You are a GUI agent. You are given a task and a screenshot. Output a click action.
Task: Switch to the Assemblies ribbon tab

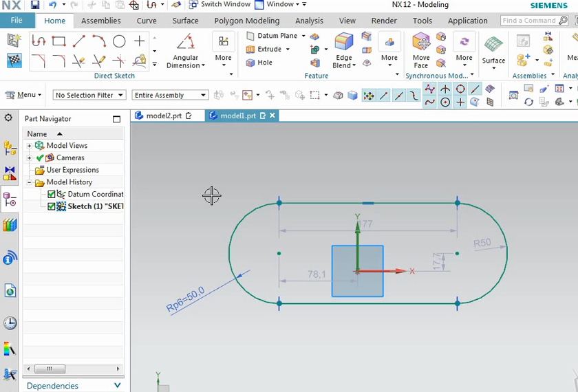(101, 21)
